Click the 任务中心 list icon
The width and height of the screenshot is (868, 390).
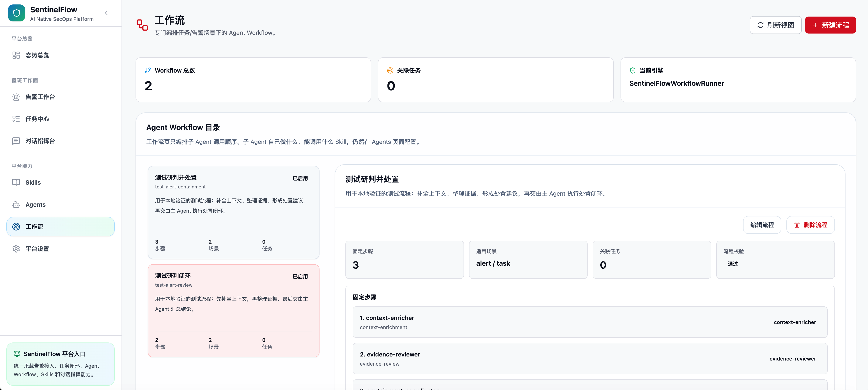point(16,119)
